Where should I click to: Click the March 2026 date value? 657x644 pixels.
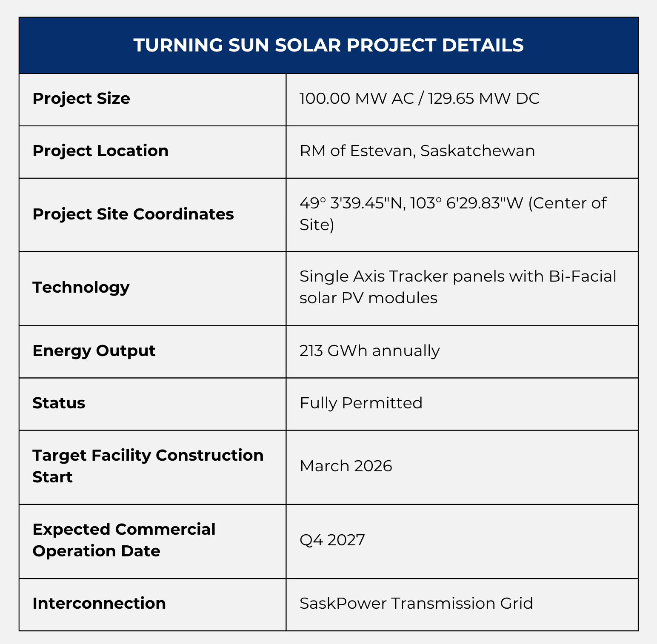[x=346, y=466]
